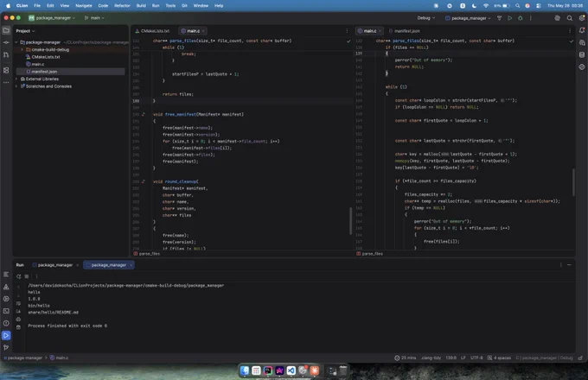Open the Tools menu
Image resolution: width=588 pixels, height=380 pixels.
point(170,6)
